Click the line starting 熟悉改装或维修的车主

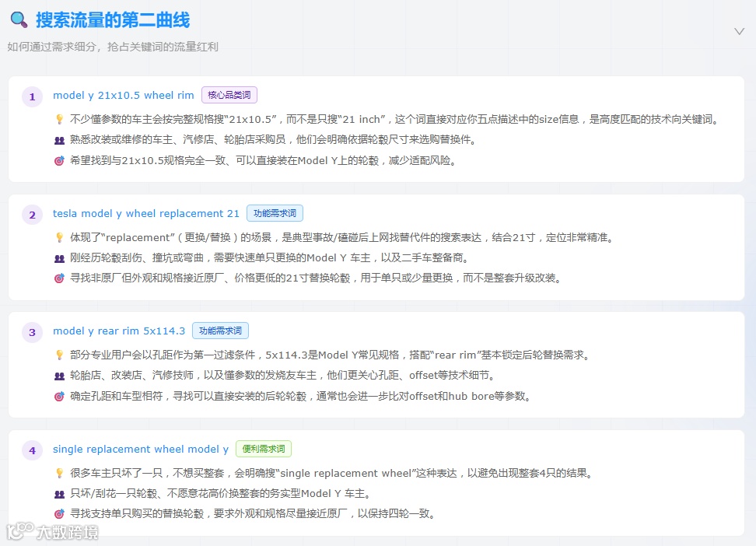tap(274, 140)
